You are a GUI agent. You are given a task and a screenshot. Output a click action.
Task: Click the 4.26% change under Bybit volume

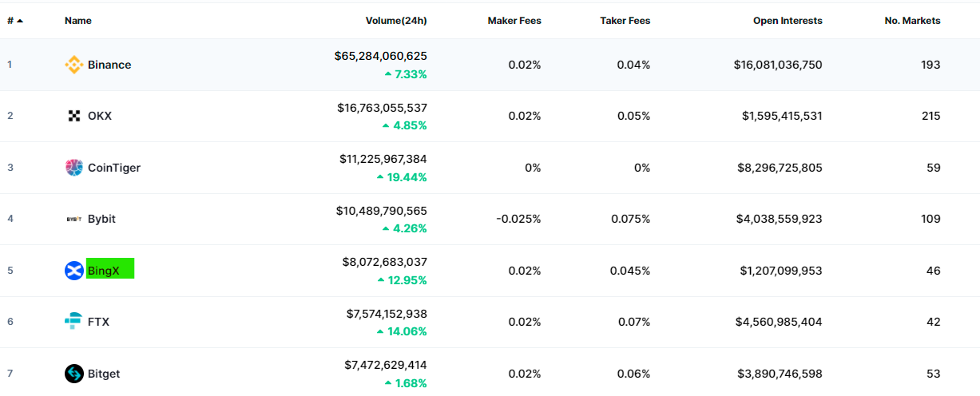(404, 228)
